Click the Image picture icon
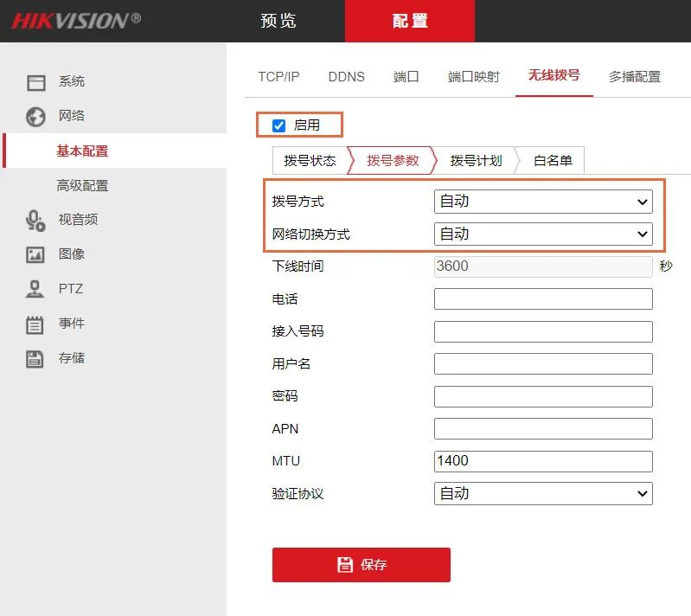 coord(35,254)
